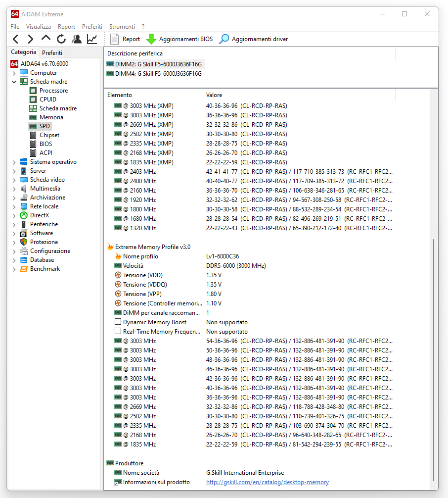Screen dimensions: 448x498
Task: Open the user management toolbar icon
Action: pos(77,39)
